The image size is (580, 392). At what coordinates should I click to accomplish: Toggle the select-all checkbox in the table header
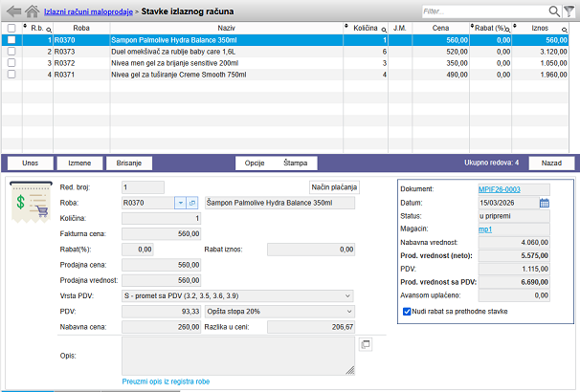(11, 29)
